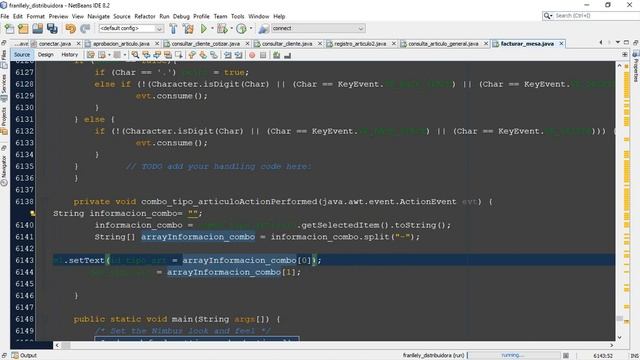Viewport: 640px width, 360px height.
Task: Click the Open Project icon
Action: pos(38,29)
